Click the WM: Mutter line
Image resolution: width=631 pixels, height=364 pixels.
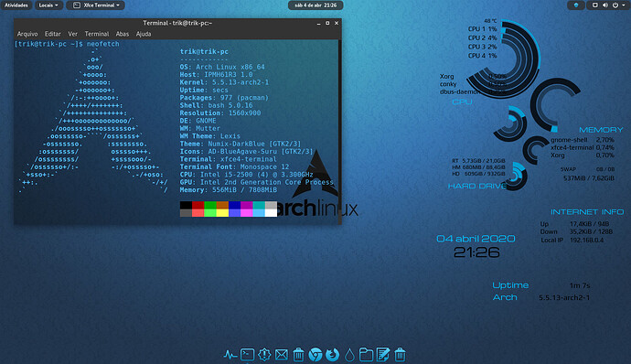pyautogui.click(x=200, y=128)
